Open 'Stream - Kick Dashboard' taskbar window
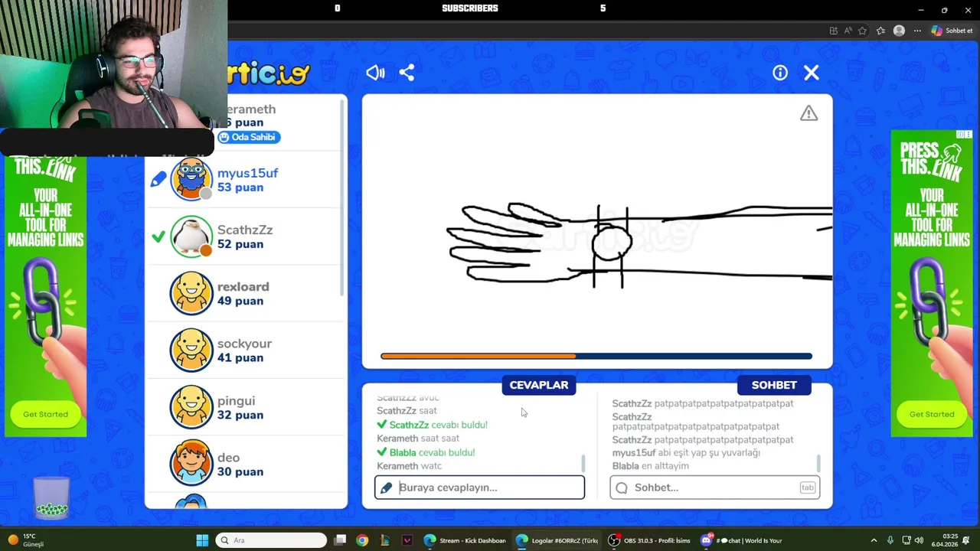The width and height of the screenshot is (980, 551). click(465, 540)
